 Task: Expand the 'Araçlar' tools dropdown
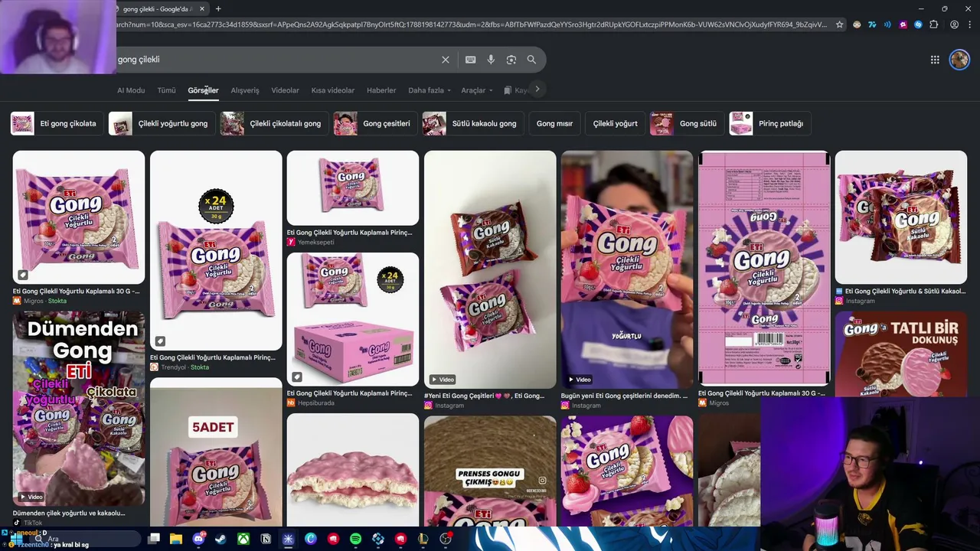coord(476,90)
